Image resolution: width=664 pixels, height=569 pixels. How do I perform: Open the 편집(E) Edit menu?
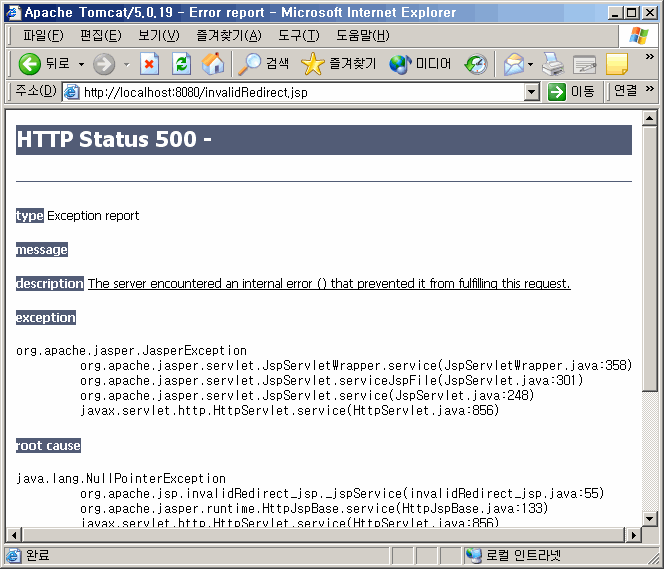[101, 36]
